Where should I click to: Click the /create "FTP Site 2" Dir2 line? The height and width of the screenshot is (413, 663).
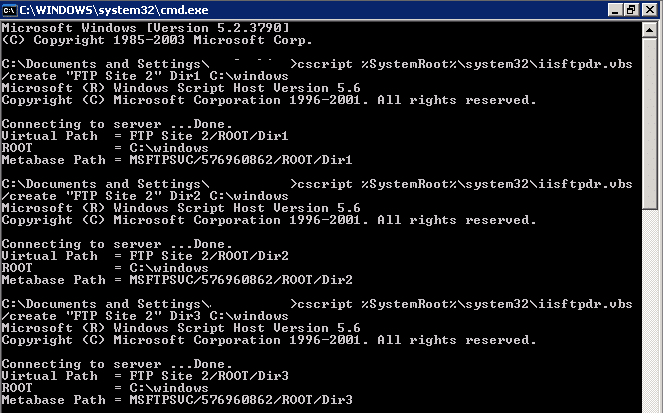pos(145,197)
